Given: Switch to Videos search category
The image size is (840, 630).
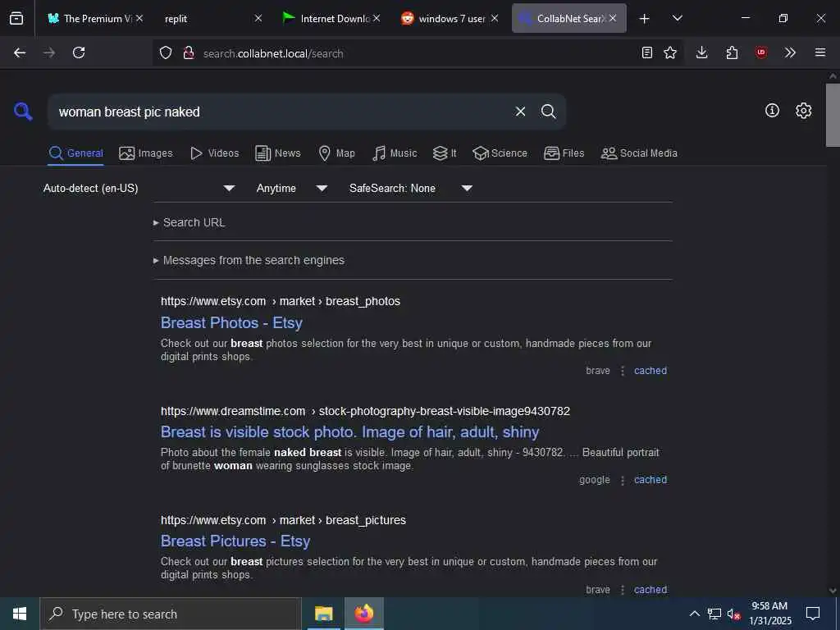Looking at the screenshot, I should [215, 153].
